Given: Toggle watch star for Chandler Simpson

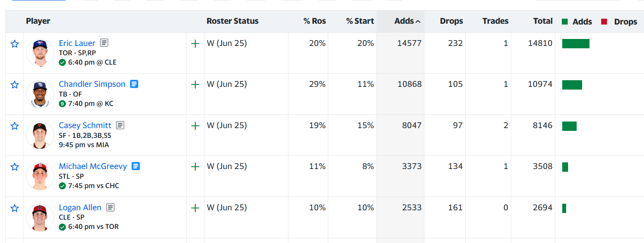Looking at the screenshot, I should point(15,85).
